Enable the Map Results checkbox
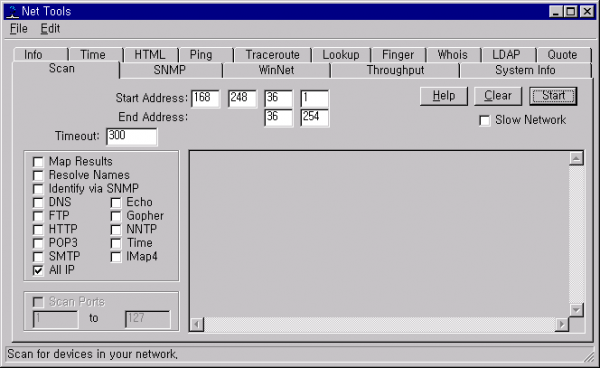The image size is (600, 368). click(38, 162)
